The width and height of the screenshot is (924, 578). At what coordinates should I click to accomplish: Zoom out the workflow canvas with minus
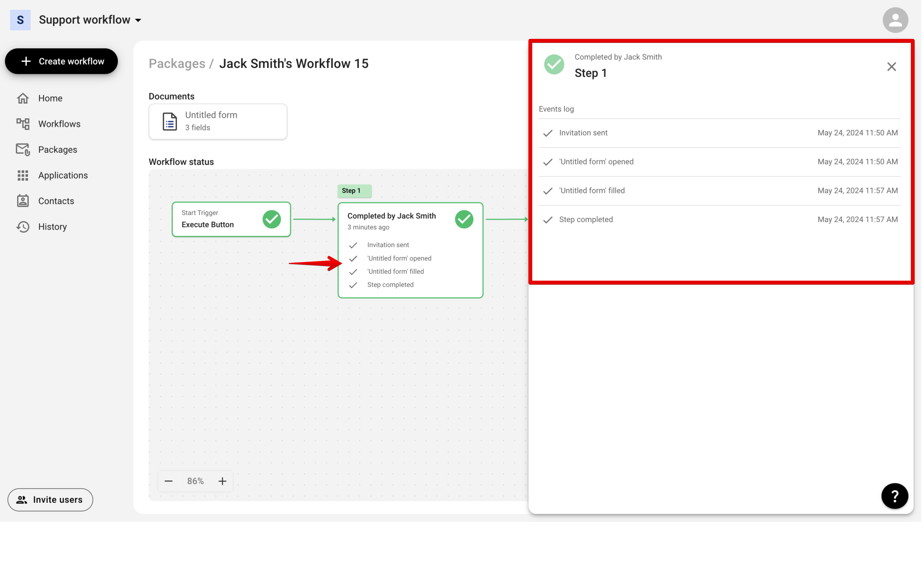(168, 481)
